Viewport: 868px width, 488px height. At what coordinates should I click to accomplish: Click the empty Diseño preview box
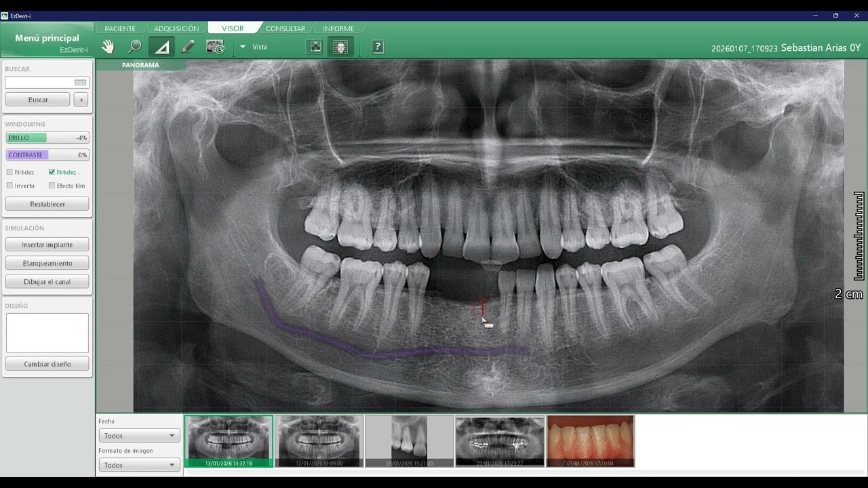pos(47,333)
